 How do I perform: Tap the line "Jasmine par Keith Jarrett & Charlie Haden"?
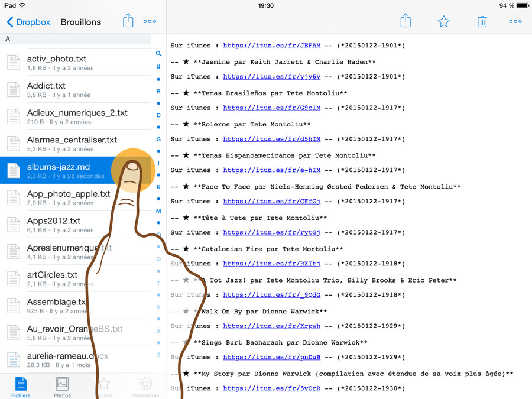273,62
